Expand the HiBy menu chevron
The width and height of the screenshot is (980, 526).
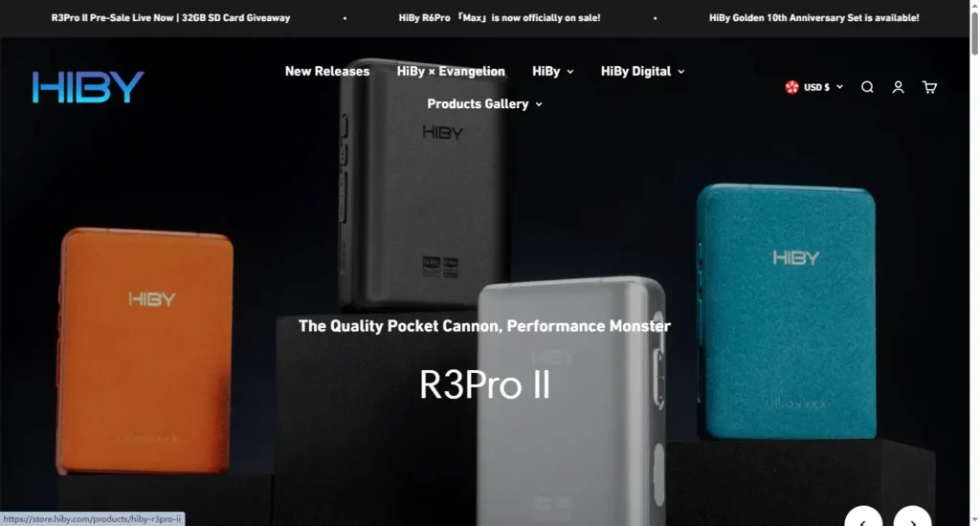570,72
